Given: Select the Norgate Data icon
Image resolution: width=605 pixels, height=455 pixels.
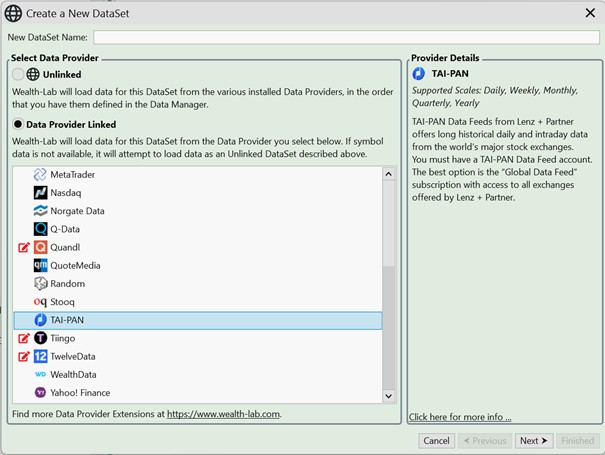Looking at the screenshot, I should [41, 211].
